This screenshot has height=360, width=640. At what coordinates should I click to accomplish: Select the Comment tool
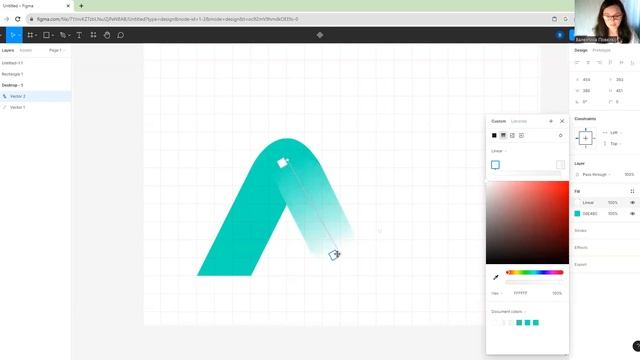click(120, 35)
